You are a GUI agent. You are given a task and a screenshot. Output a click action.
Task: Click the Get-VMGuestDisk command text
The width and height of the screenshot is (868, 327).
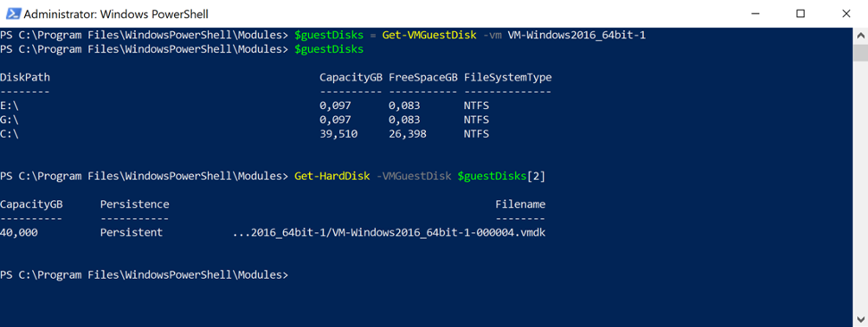click(429, 36)
